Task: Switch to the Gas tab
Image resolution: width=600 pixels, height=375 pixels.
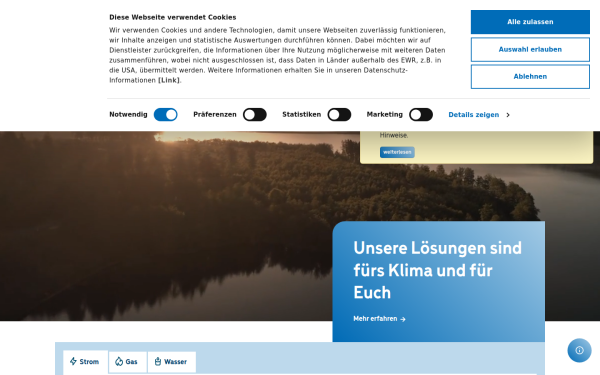Action: tap(127, 362)
